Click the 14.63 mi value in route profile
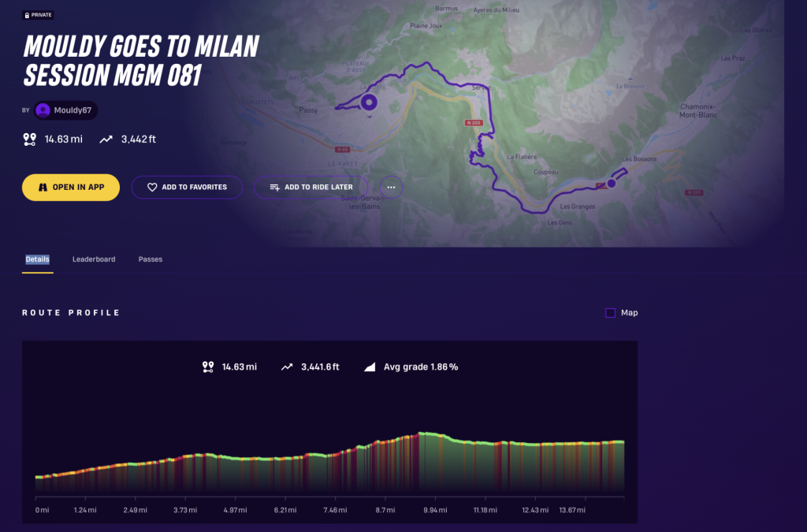This screenshot has width=807, height=532. click(240, 366)
